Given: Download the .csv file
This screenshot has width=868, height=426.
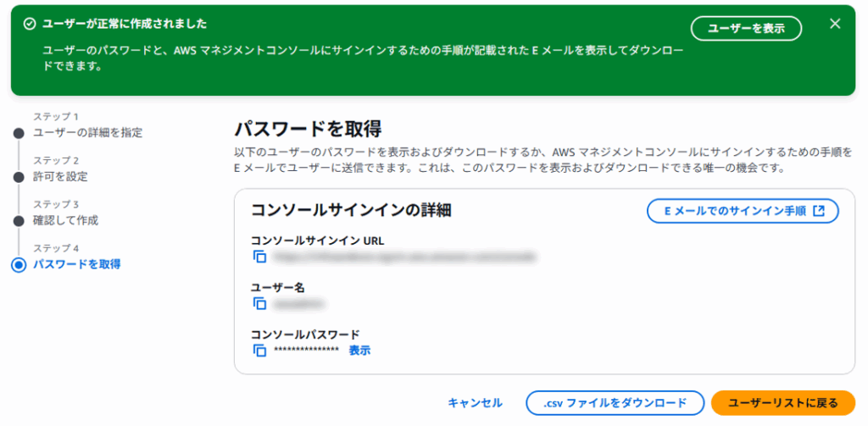Looking at the screenshot, I should point(615,403).
